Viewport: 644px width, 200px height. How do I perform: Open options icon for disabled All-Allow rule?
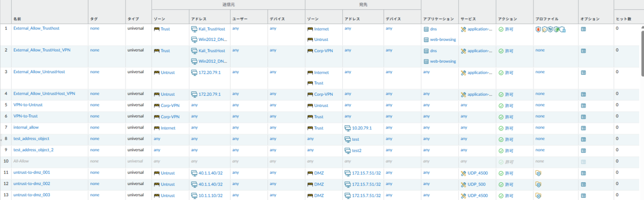[583, 161]
